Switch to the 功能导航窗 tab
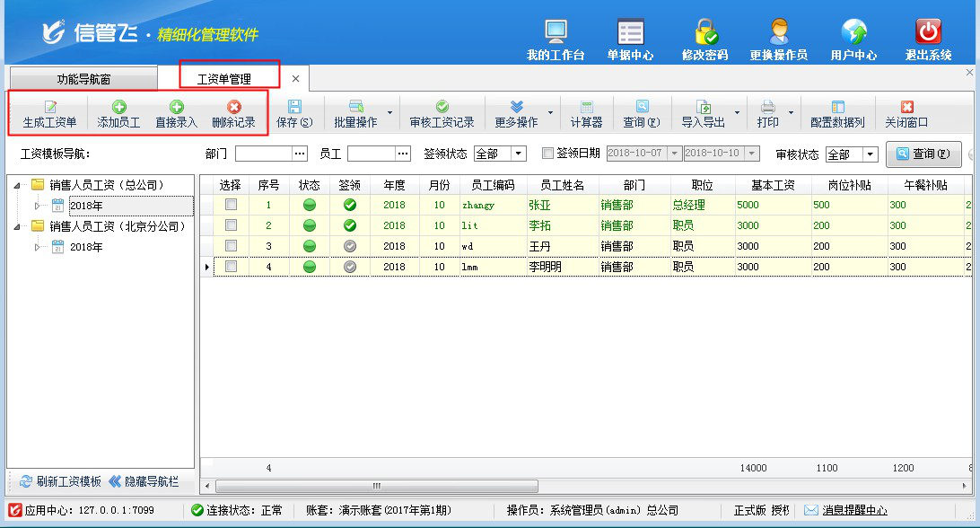The height and width of the screenshot is (528, 980). 83,79
